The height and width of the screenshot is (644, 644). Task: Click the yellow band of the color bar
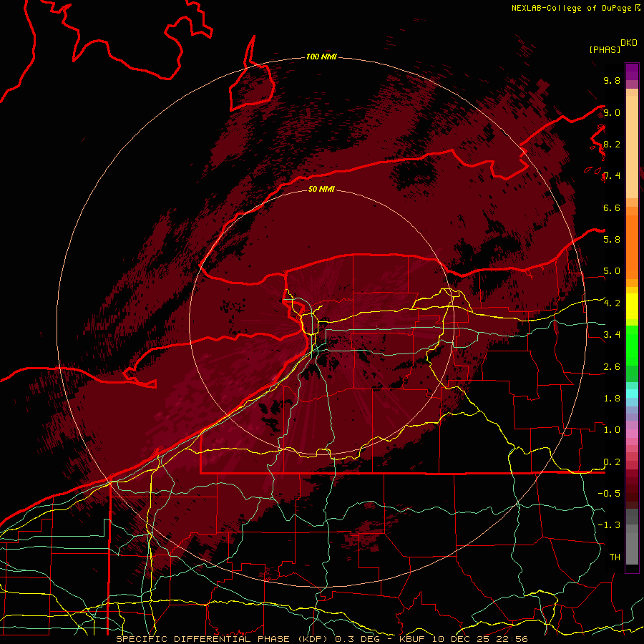pyautogui.click(x=632, y=306)
